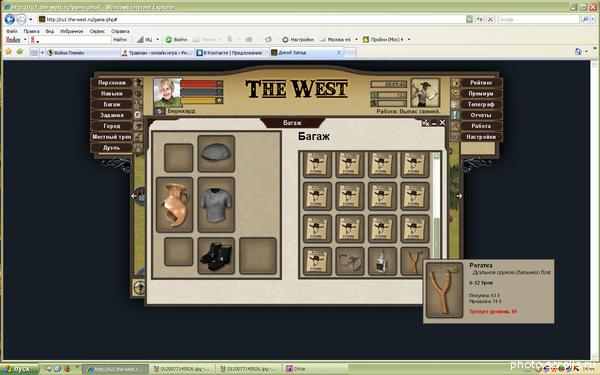Open the Настройки game menu

coord(481,137)
